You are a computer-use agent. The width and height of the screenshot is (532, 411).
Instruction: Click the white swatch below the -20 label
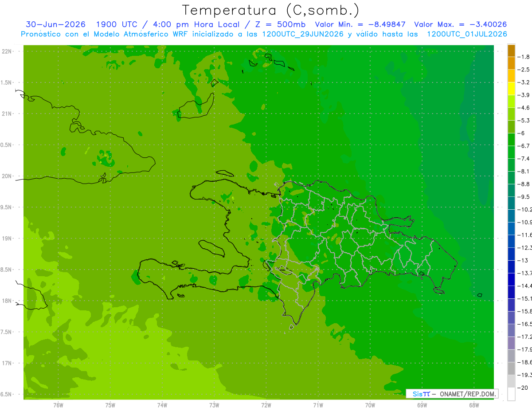(x=511, y=394)
